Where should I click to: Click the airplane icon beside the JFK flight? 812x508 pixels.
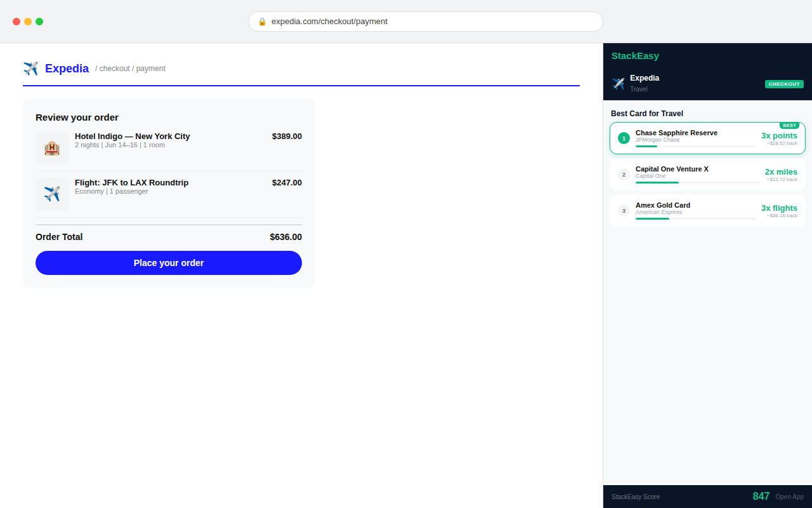[52, 194]
